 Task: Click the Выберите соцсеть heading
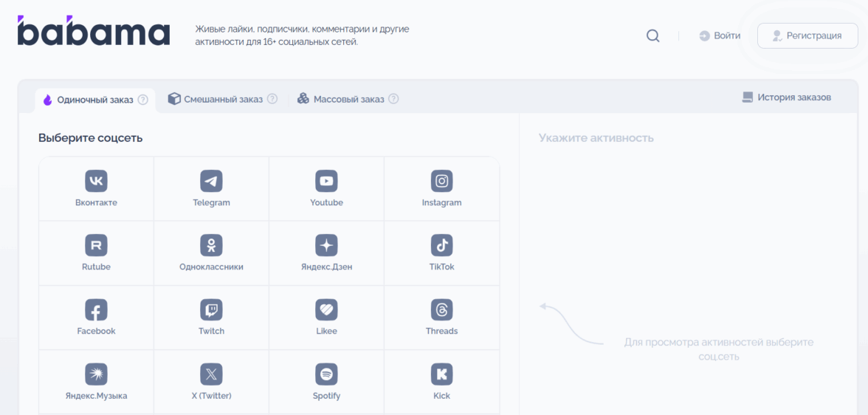click(x=90, y=138)
